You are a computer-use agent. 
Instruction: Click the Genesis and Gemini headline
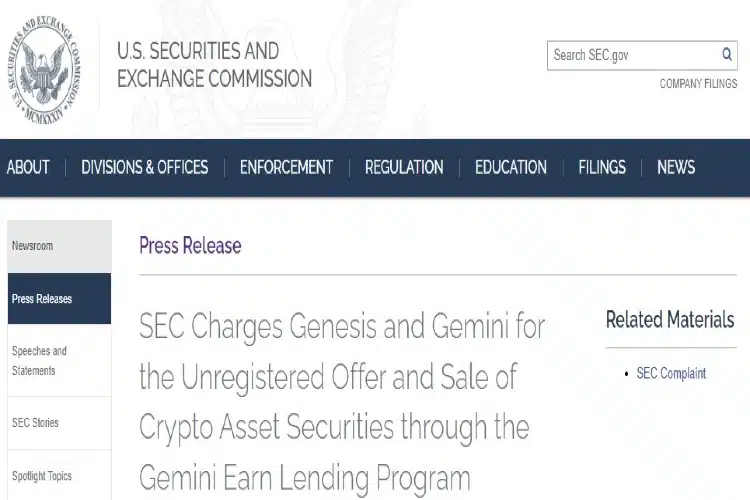[342, 402]
